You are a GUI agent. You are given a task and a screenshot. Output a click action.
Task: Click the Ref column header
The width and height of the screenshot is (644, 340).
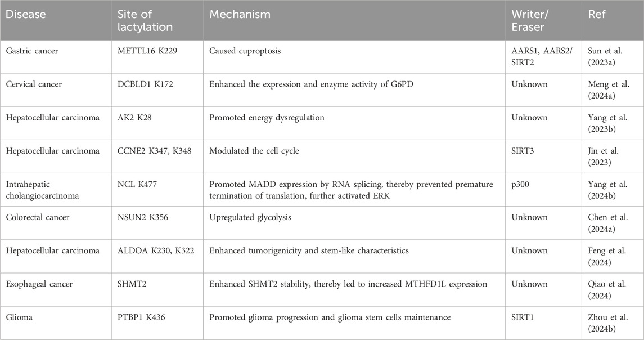pyautogui.click(x=596, y=15)
